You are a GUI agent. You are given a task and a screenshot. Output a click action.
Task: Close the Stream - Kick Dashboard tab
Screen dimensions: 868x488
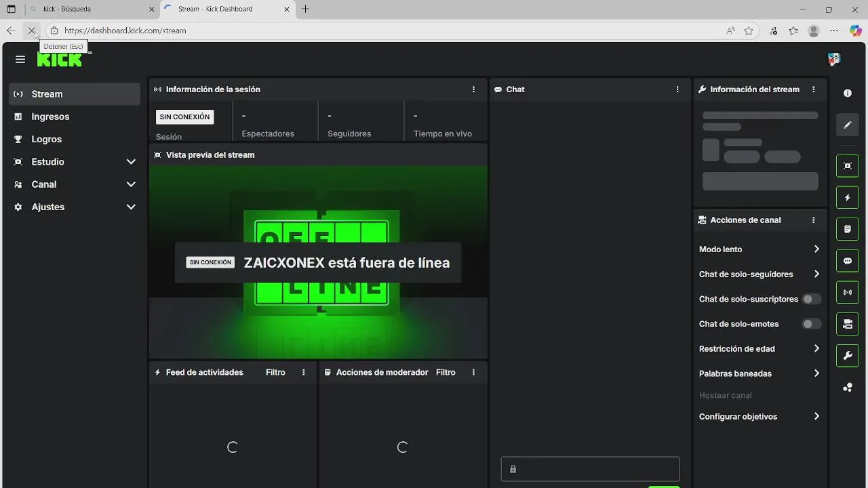tap(287, 9)
